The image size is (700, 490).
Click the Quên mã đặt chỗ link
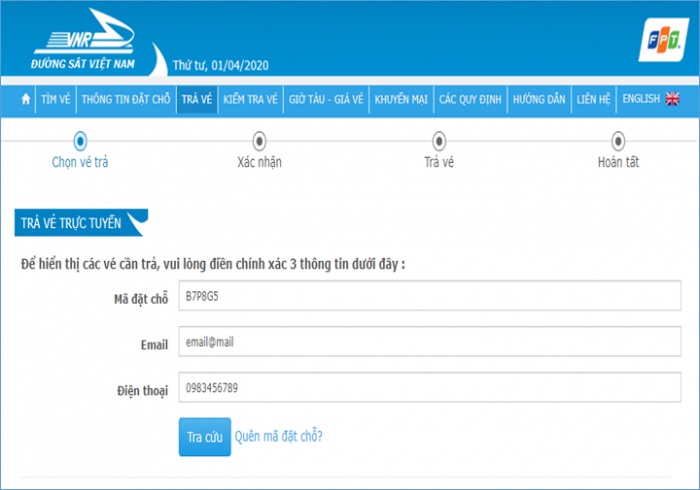(x=278, y=436)
